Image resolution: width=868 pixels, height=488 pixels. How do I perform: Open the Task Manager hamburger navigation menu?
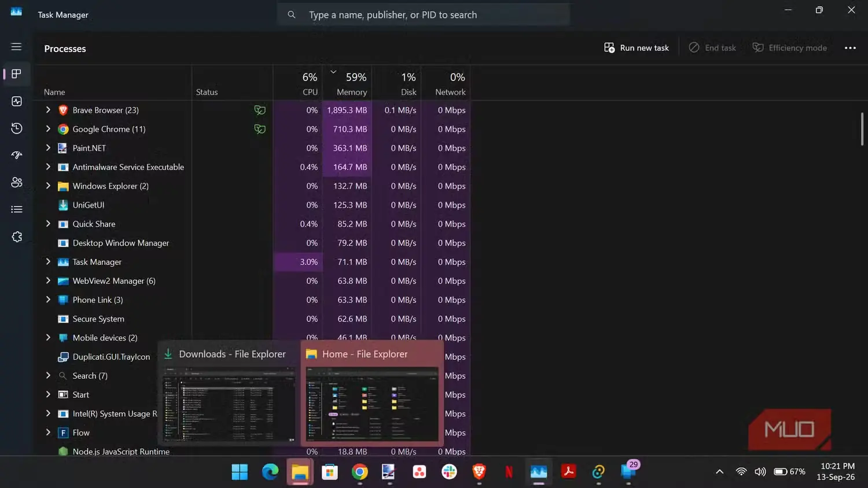[16, 47]
